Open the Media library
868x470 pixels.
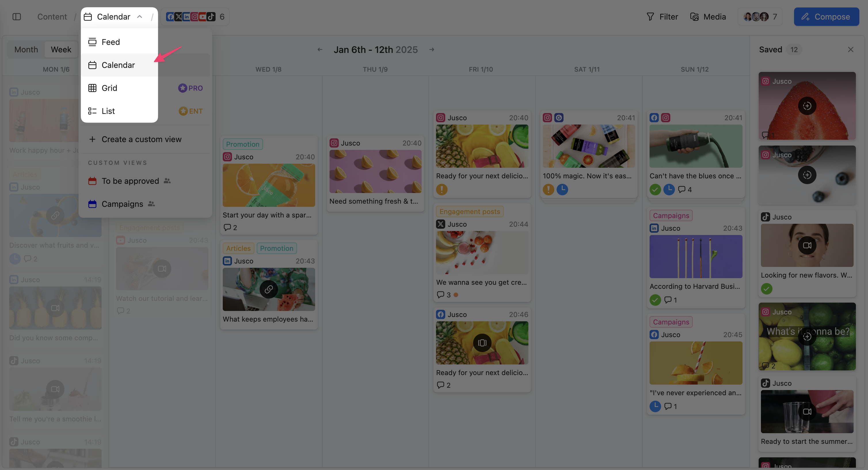(x=708, y=16)
